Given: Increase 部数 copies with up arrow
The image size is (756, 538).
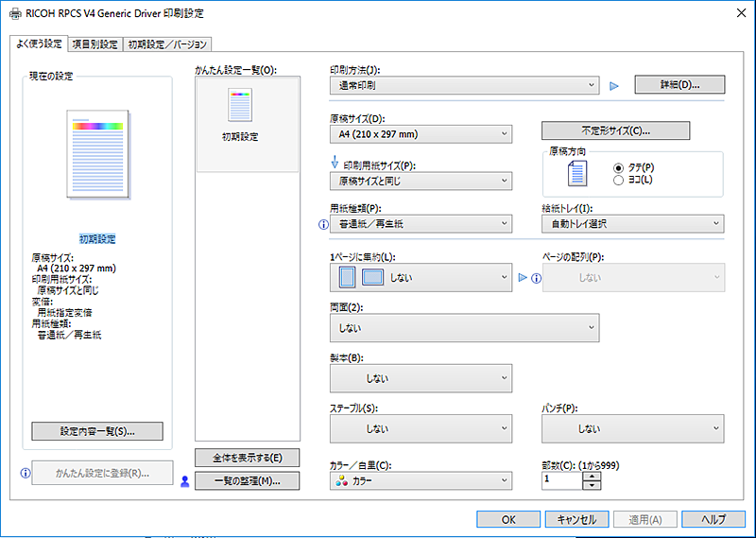Looking at the screenshot, I should tap(592, 476).
